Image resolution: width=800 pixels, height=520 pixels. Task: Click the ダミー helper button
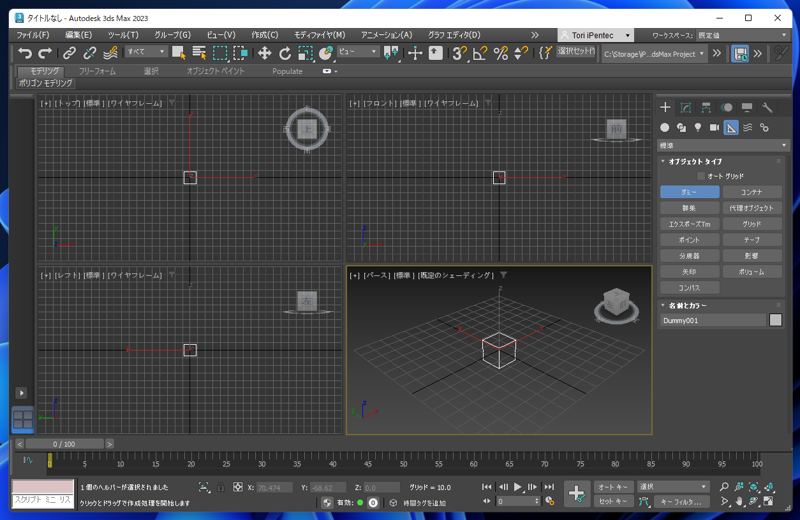coord(689,192)
